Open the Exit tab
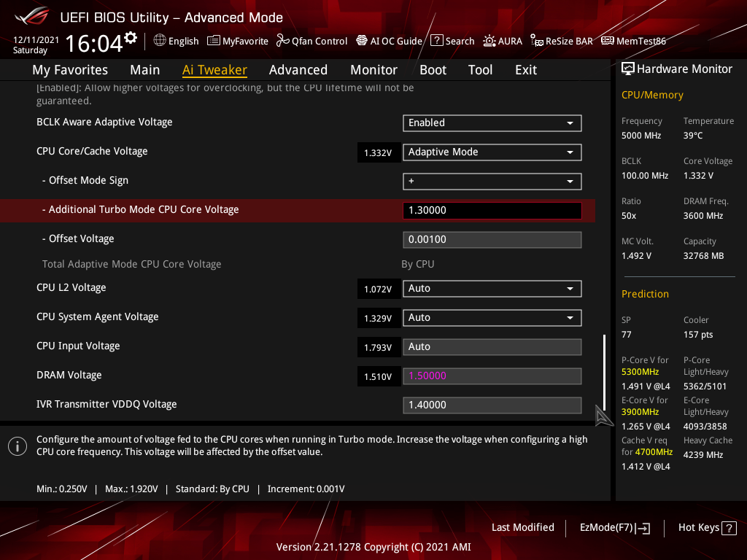 (526, 70)
